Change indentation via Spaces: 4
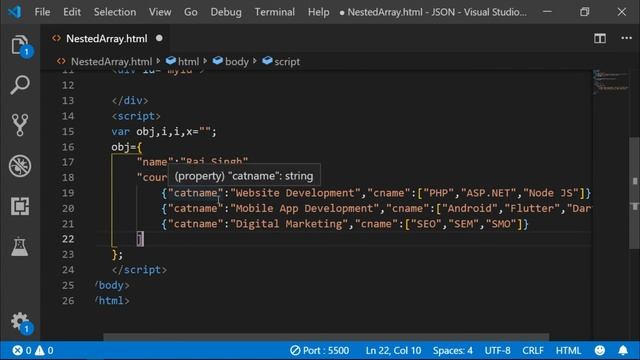This screenshot has width=640, height=360. pos(453,350)
